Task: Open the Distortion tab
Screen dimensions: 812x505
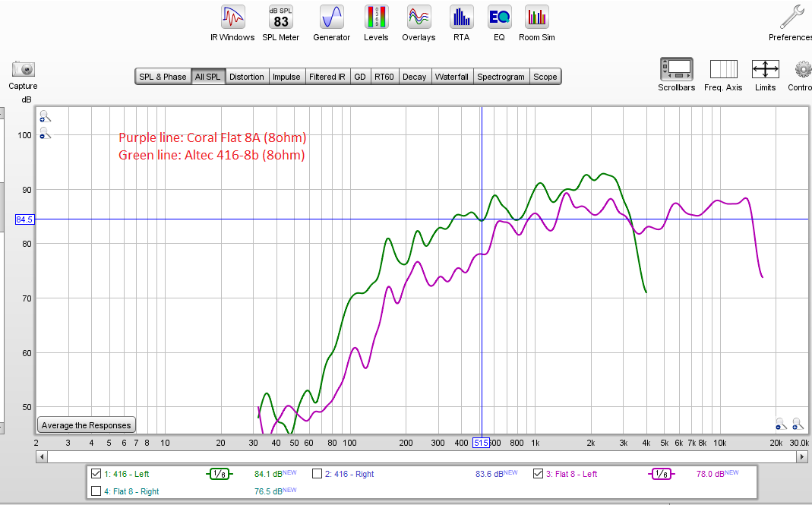Action: [247, 77]
